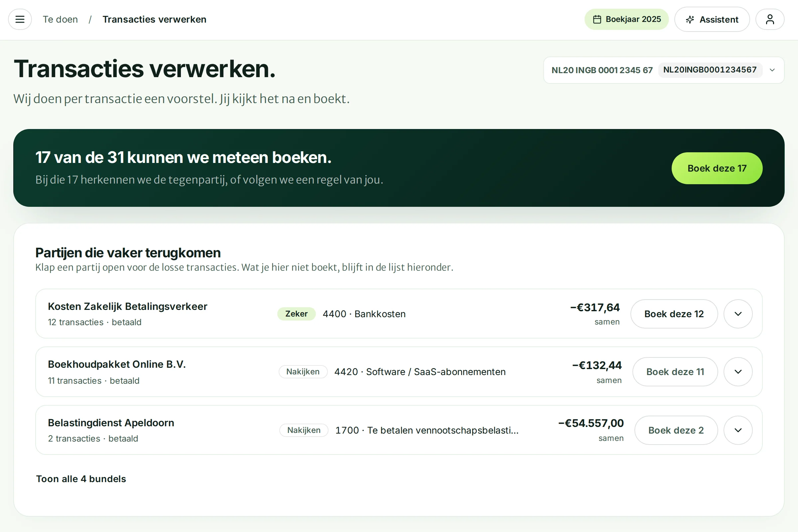Viewport: 798px width, 532px height.
Task: Click Nakijken badge on Boekhoudpakket row
Action: coord(303,372)
